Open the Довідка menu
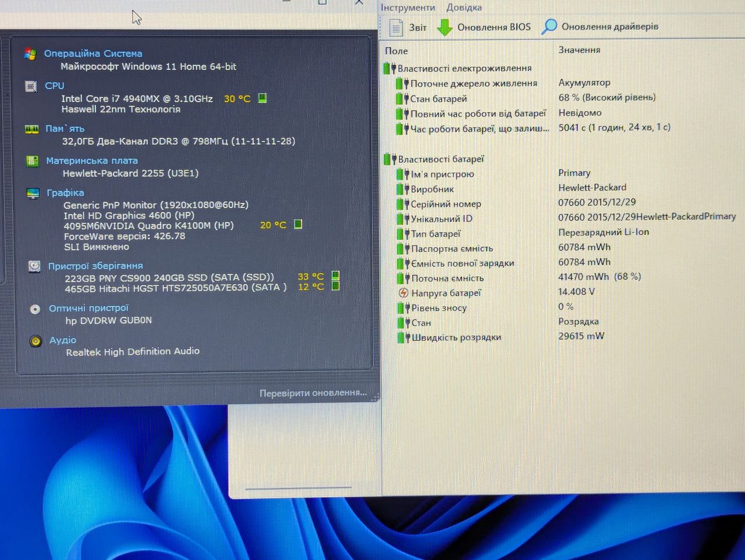745x560 pixels. click(464, 8)
